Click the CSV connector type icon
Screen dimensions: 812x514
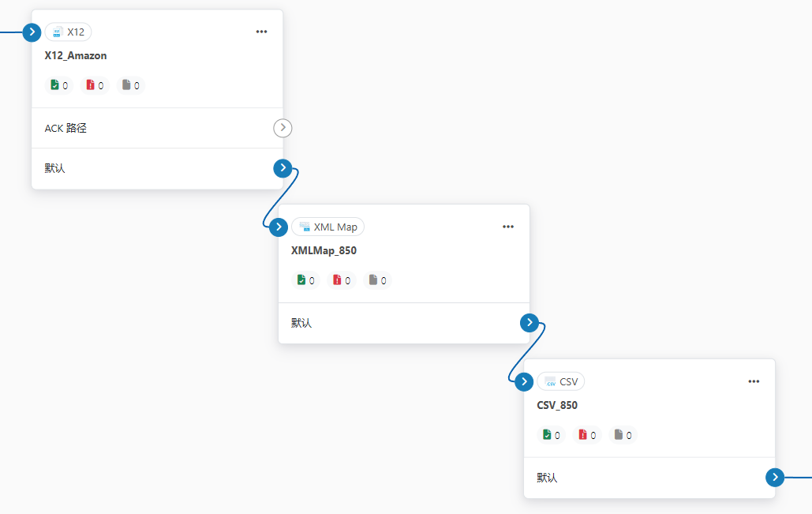(551, 382)
